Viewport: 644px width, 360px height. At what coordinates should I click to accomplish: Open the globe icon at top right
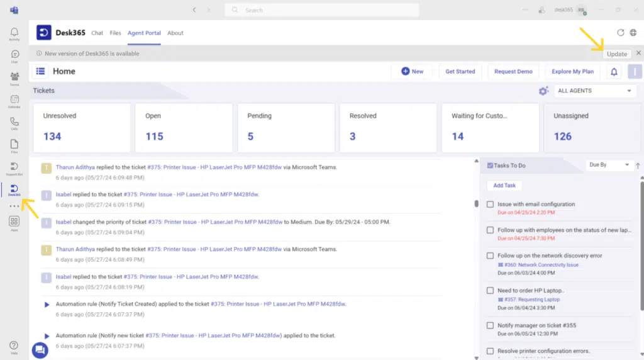(x=633, y=33)
